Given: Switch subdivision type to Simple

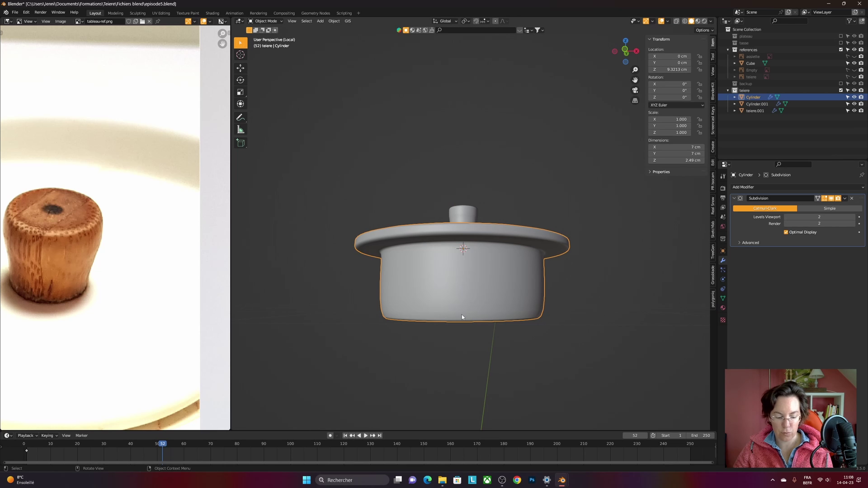Looking at the screenshot, I should (x=829, y=208).
